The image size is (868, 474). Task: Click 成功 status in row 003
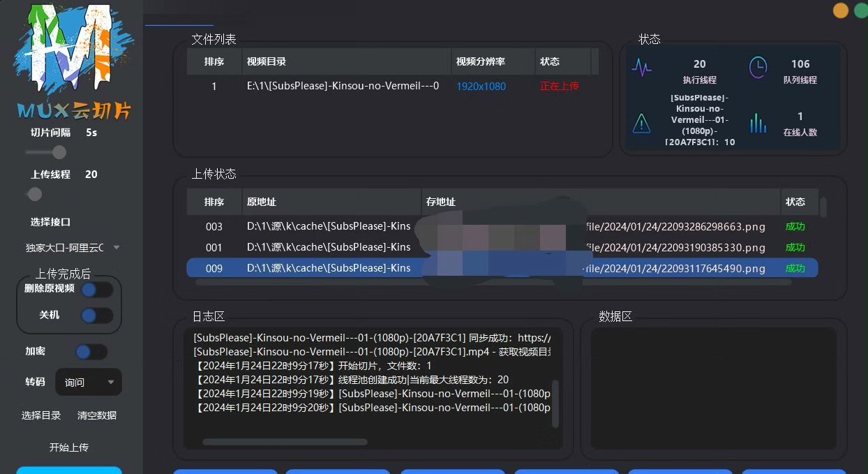(x=795, y=226)
